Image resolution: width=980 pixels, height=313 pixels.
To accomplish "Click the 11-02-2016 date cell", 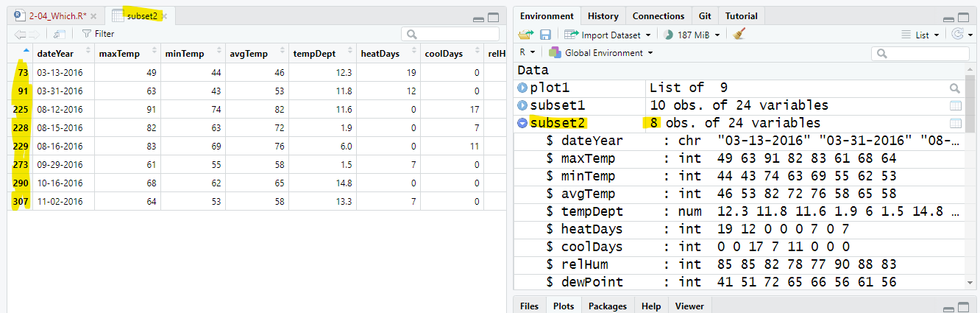I will click(x=63, y=201).
